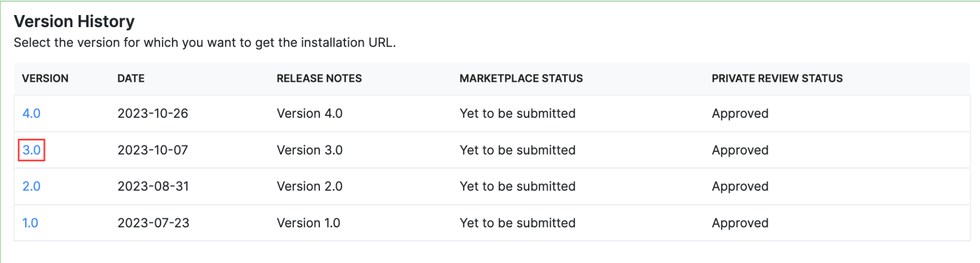The image size is (980, 263).
Task: Open version 1.0 link
Action: [30, 223]
